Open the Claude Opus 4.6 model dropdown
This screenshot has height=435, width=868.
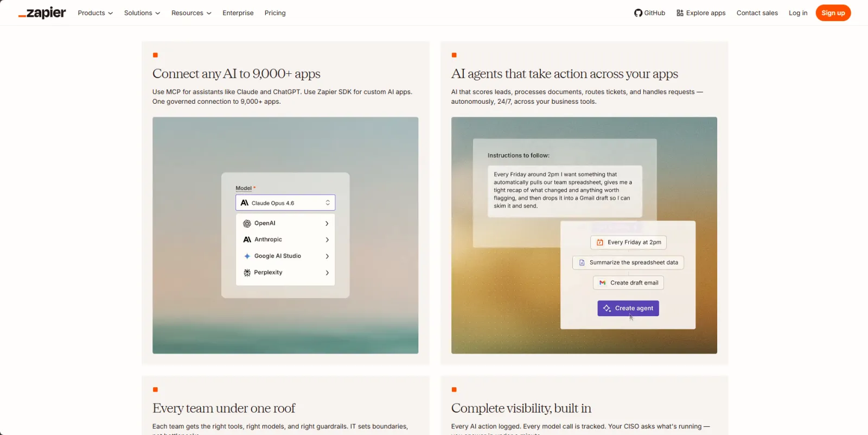coord(285,203)
